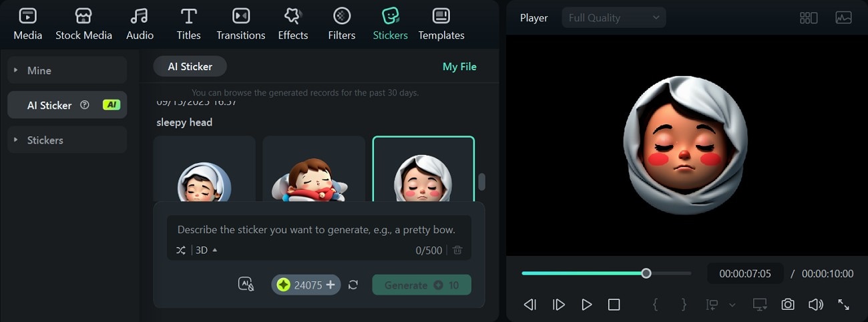Click the AI Sticker help icon

pos(85,105)
